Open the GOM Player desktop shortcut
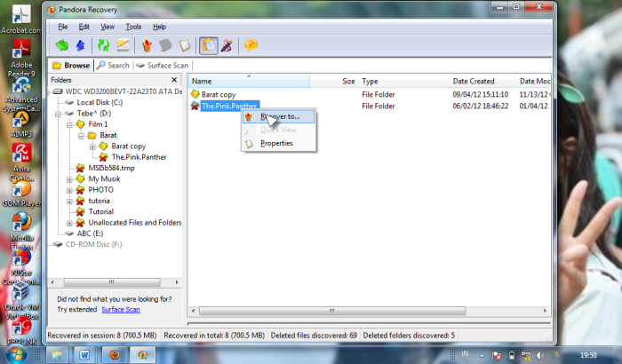 pyautogui.click(x=21, y=194)
